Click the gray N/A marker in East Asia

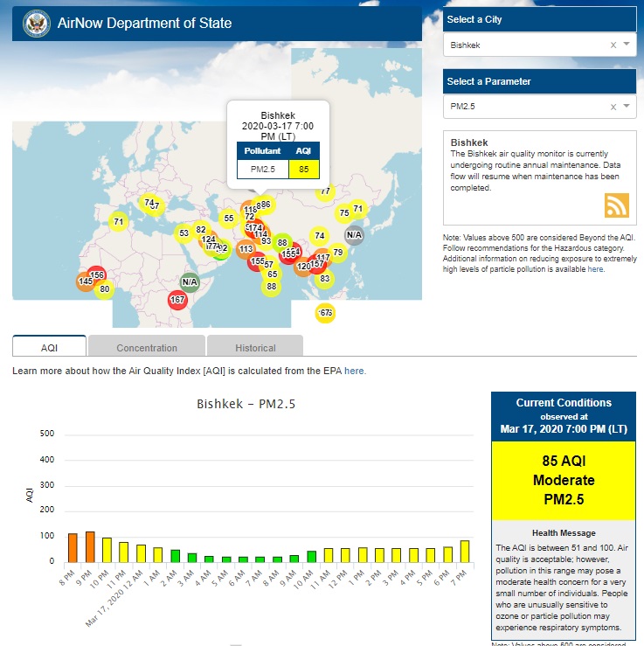(354, 234)
